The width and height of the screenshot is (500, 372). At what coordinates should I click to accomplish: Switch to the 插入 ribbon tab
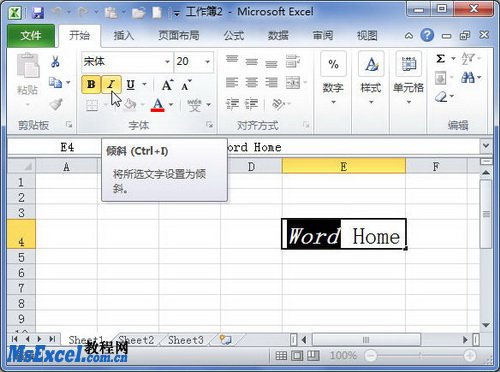tap(124, 35)
